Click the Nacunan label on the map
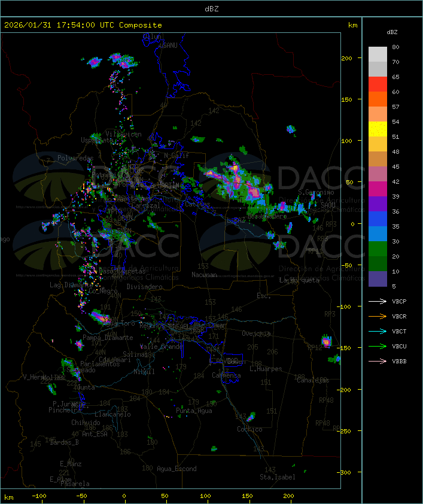423x504 pixels. tap(204, 275)
